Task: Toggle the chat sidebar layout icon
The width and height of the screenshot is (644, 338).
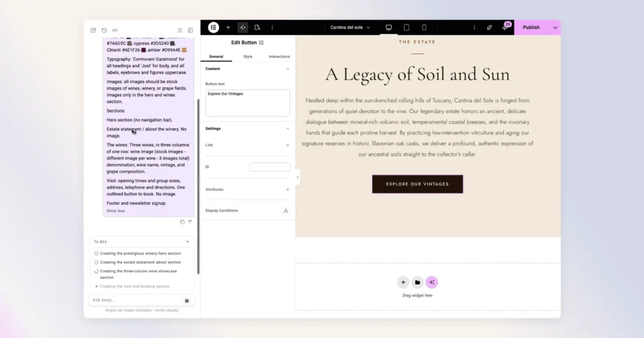Action: tap(191, 30)
